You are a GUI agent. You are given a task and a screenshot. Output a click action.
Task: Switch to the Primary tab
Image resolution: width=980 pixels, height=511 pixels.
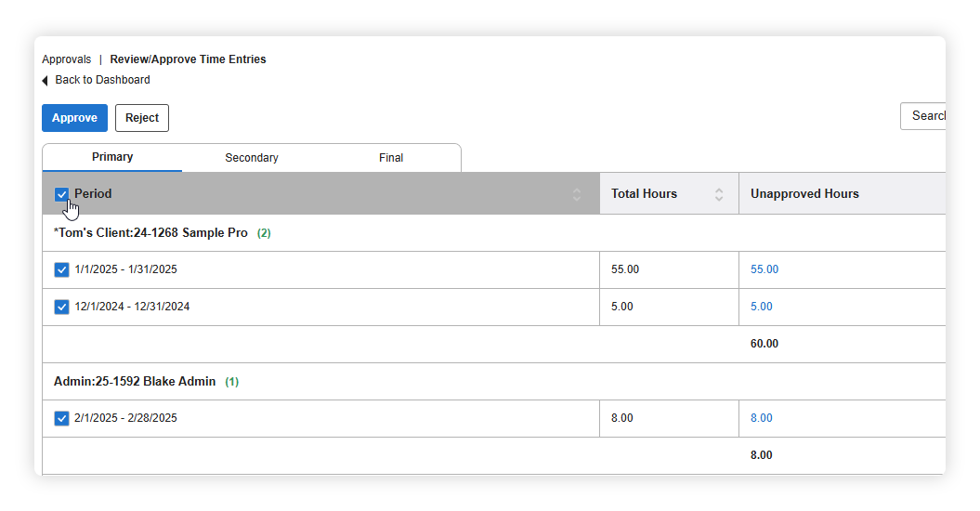pos(112,157)
